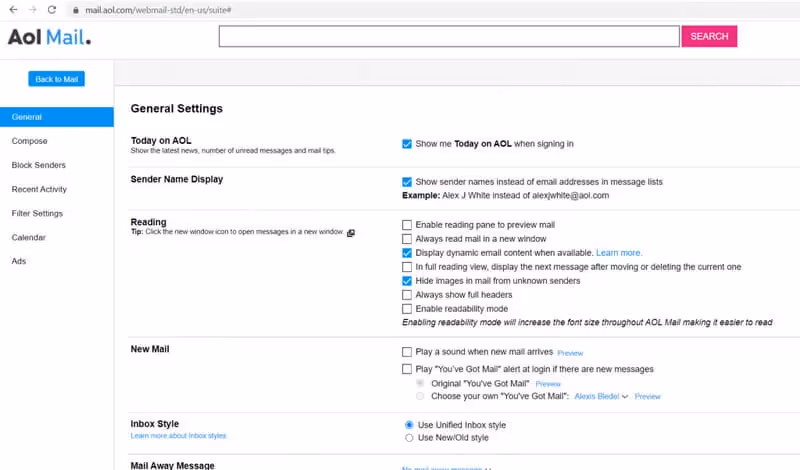Screen dimensions: 800x470
Task: Open Compose settings tab
Action: [30, 141]
